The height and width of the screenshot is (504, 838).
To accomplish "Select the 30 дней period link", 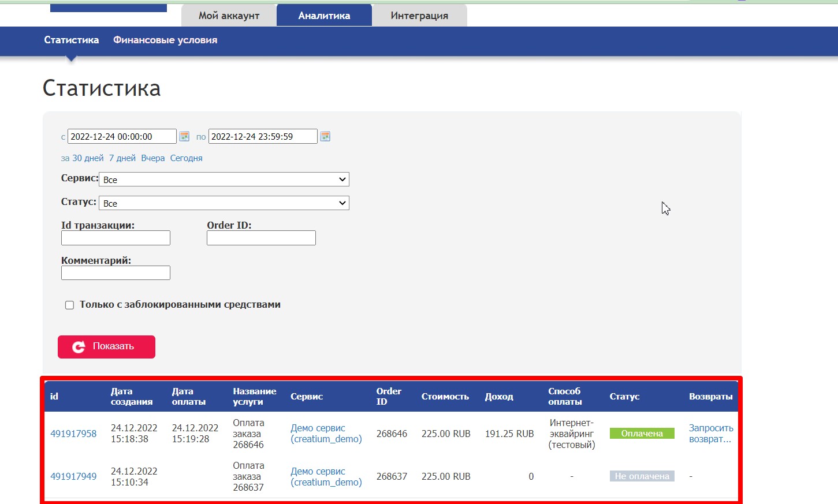I will pyautogui.click(x=88, y=158).
